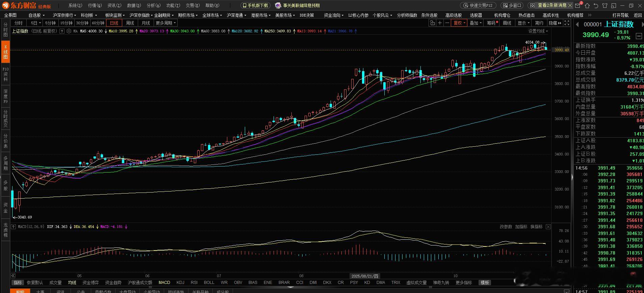Screen dimensions: 644x293
Task: Click the 4034.08 high price label
Action: (x=532, y=42)
